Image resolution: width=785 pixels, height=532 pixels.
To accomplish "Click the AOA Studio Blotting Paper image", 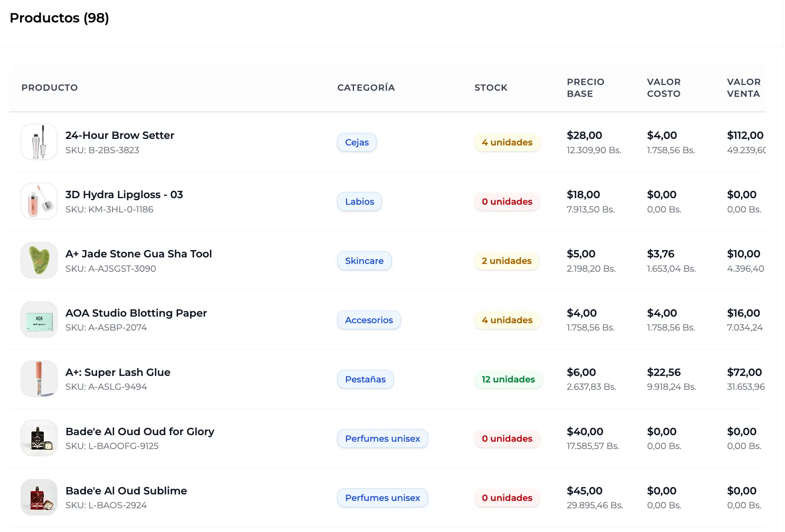I will (39, 320).
